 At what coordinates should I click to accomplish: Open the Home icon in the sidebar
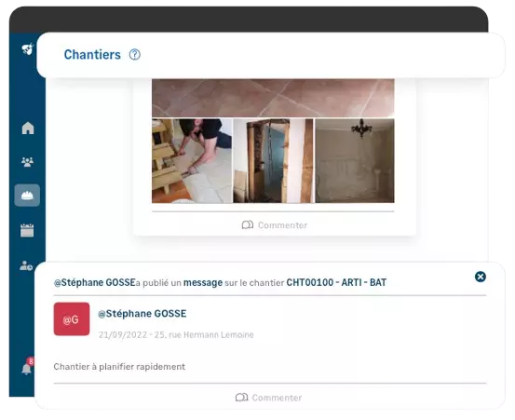[28, 129]
